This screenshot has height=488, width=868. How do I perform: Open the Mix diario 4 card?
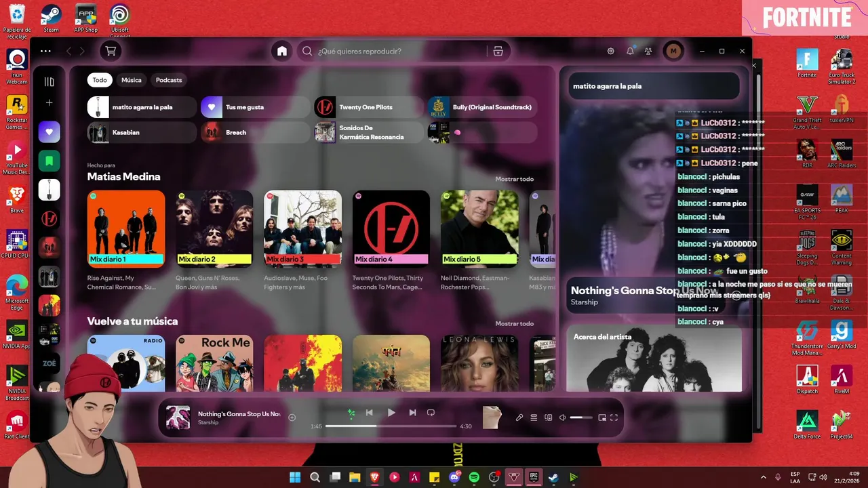coord(391,241)
